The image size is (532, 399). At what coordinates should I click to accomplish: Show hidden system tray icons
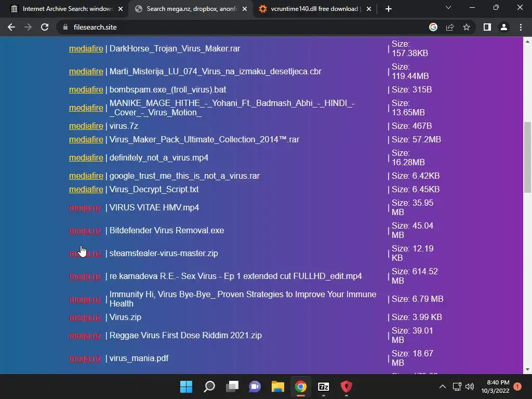click(x=443, y=387)
